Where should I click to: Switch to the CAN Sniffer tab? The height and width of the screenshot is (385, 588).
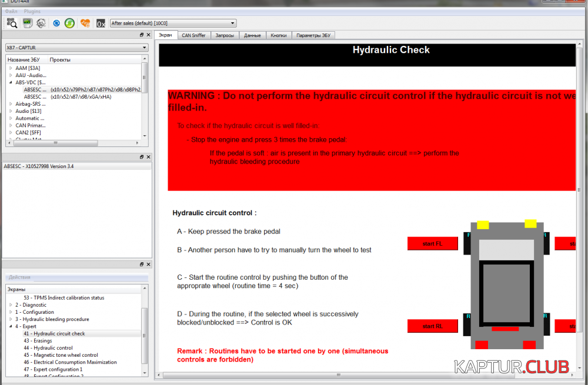pos(193,35)
